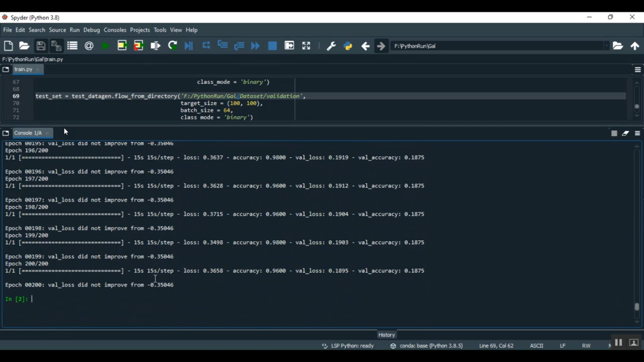Open the Consoles menu
644x362 pixels.
(x=115, y=30)
